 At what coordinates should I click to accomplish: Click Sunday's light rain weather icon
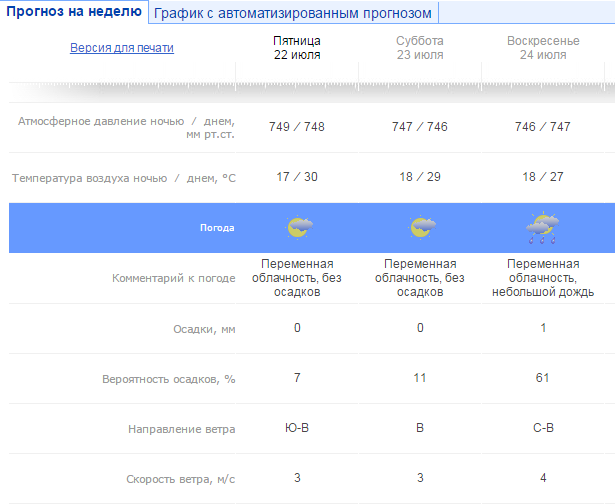(x=542, y=229)
